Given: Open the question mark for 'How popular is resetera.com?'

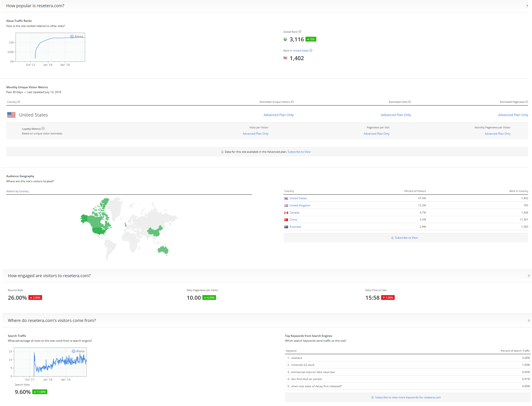Looking at the screenshot, I should click(527, 6).
